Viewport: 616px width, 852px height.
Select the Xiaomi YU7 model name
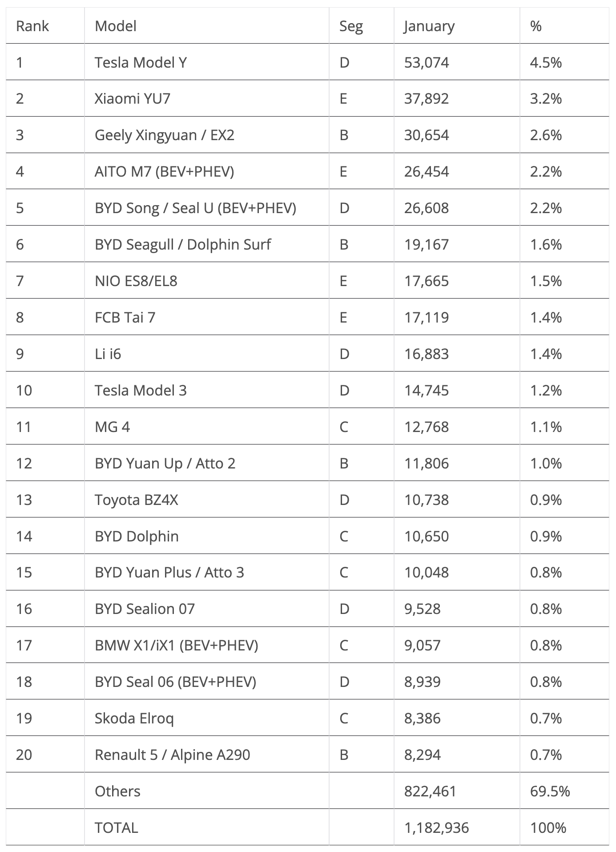coord(133,98)
